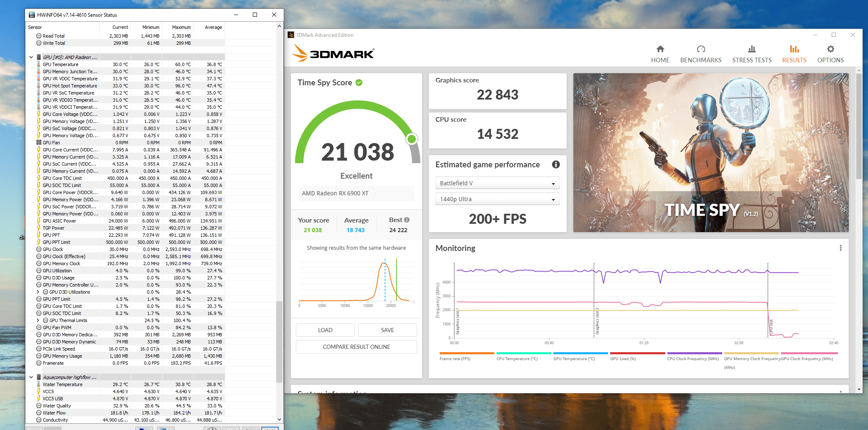
Task: Click the Sensor column header in HWiNFO
Action: 63,27
